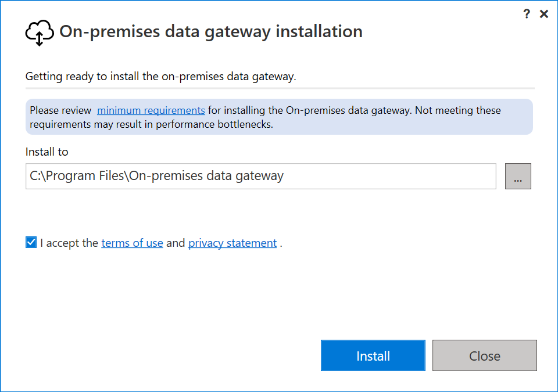Open the terms of use

click(132, 243)
